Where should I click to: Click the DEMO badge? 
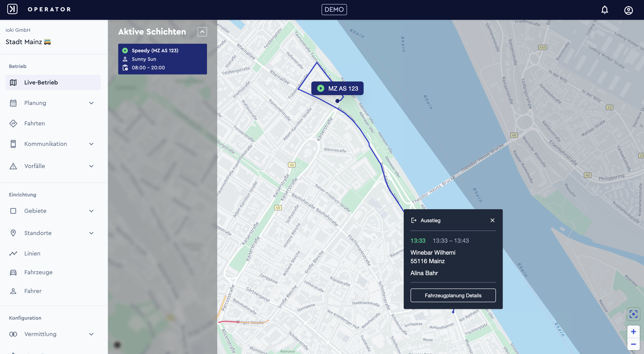334,10
